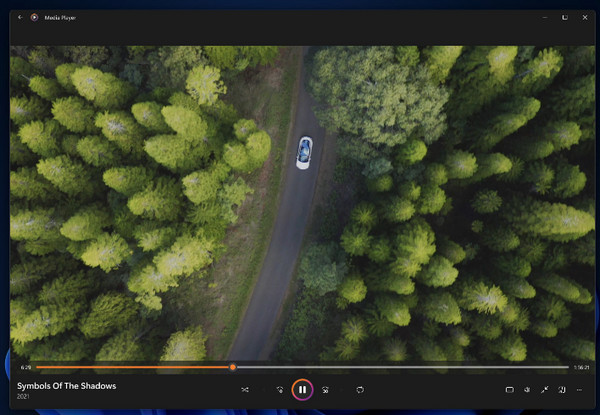
Task: Open the volume control
Action: click(x=527, y=390)
